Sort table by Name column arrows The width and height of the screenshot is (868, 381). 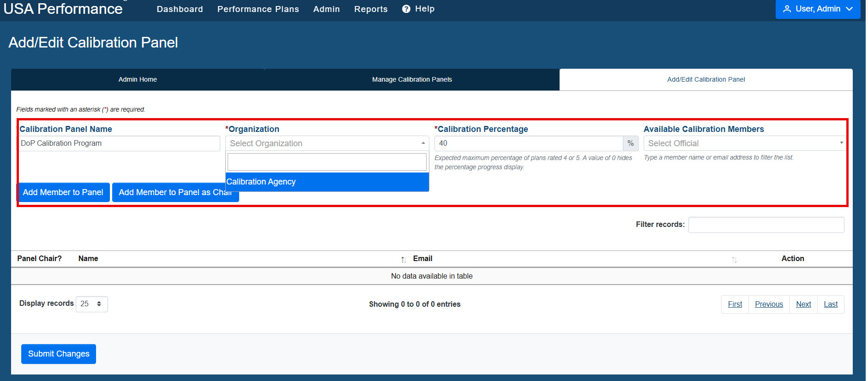pos(403,260)
